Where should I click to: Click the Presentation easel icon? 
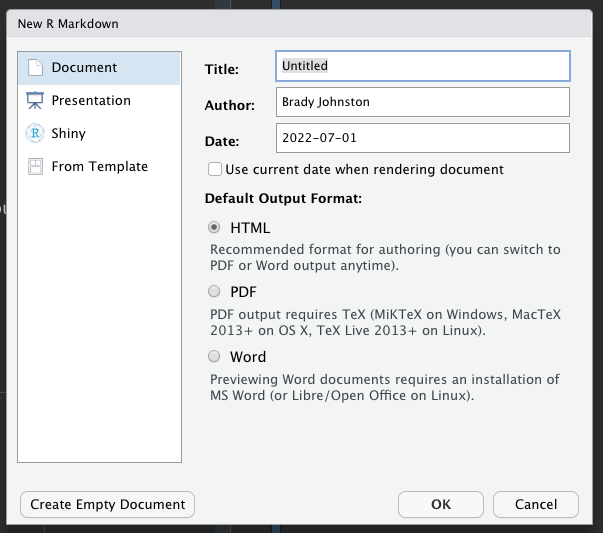(x=35, y=101)
